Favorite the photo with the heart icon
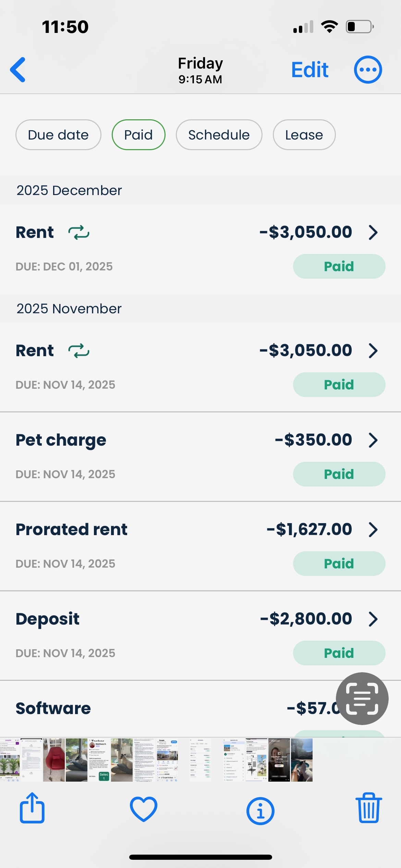Image resolution: width=401 pixels, height=868 pixels. tap(144, 810)
